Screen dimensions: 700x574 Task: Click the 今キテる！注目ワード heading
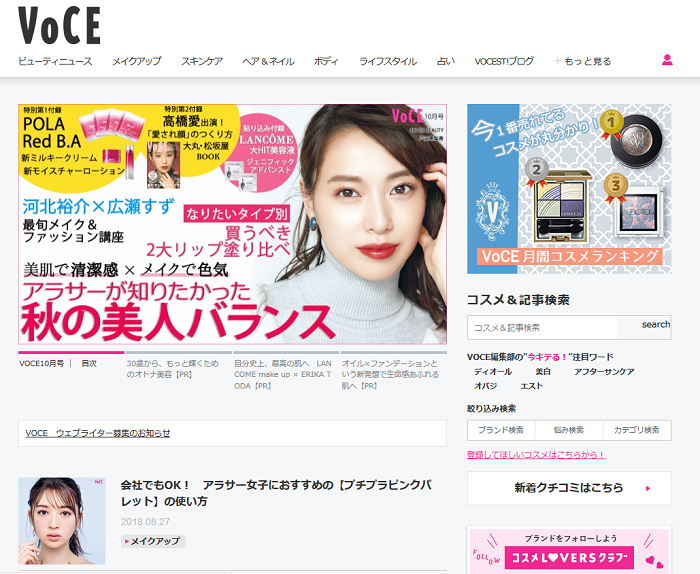540,357
